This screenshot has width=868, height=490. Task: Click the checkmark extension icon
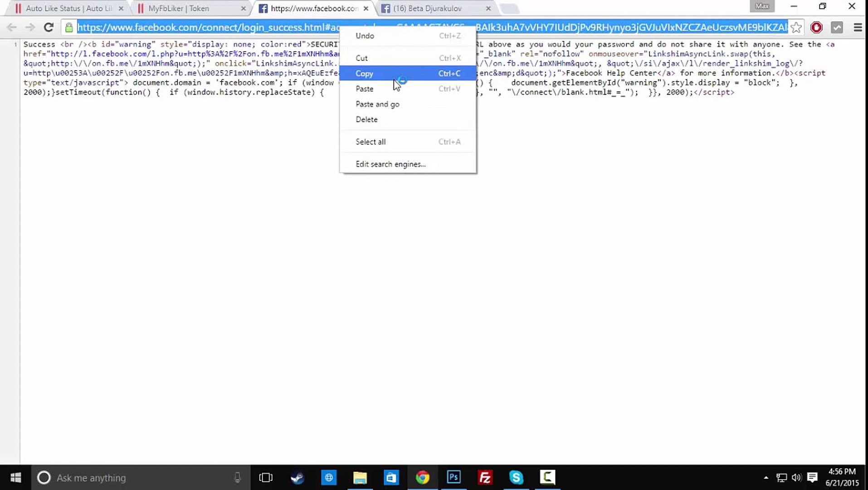(x=837, y=27)
